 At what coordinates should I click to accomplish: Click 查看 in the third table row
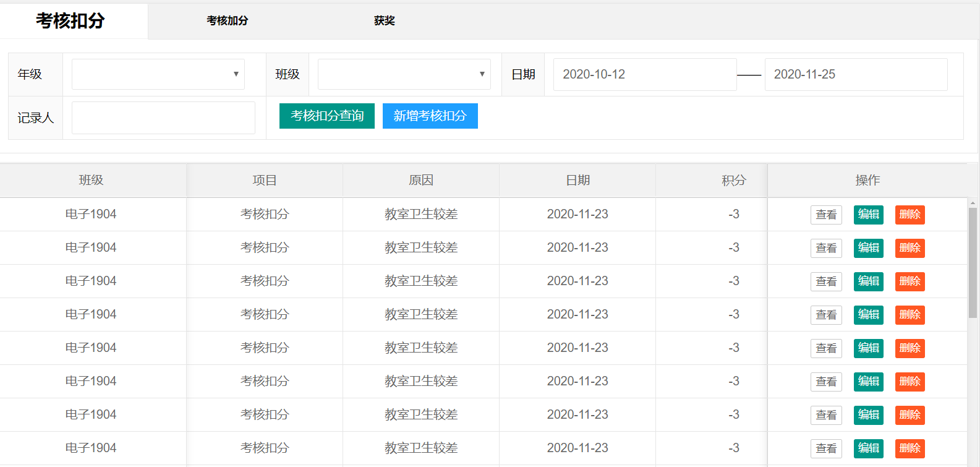826,281
